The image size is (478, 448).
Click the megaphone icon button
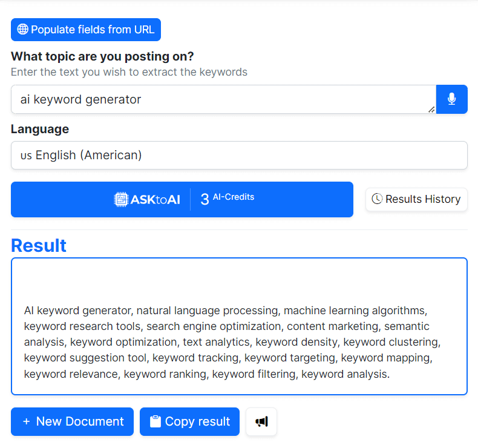(x=261, y=421)
